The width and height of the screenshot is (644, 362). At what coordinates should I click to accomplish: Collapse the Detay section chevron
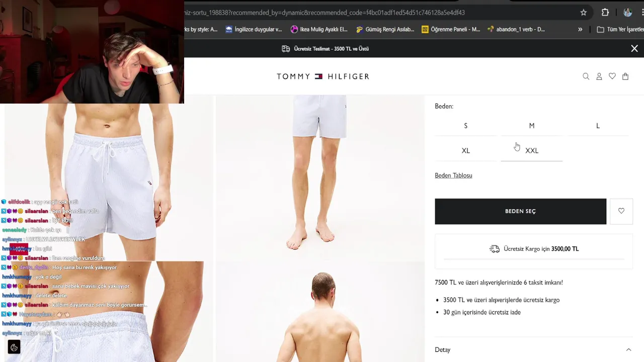[x=628, y=350]
